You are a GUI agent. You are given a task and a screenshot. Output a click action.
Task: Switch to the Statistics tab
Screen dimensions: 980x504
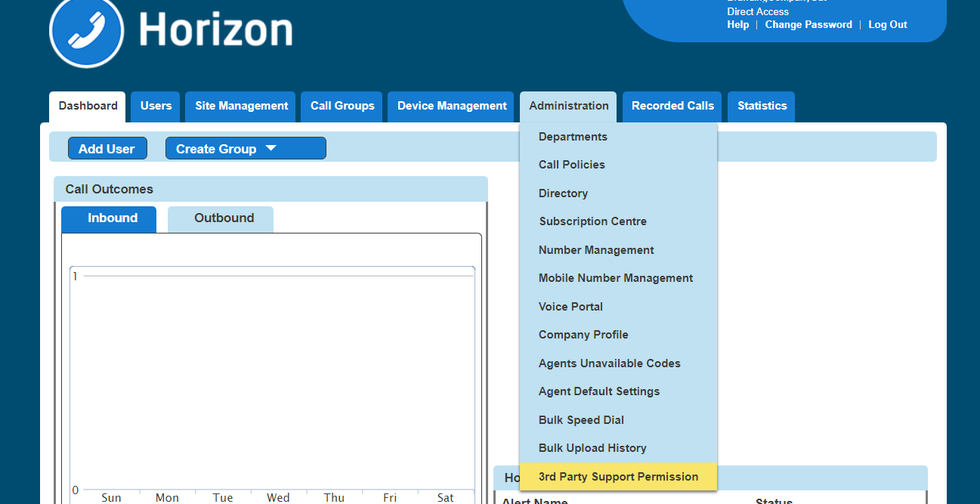pos(762,107)
